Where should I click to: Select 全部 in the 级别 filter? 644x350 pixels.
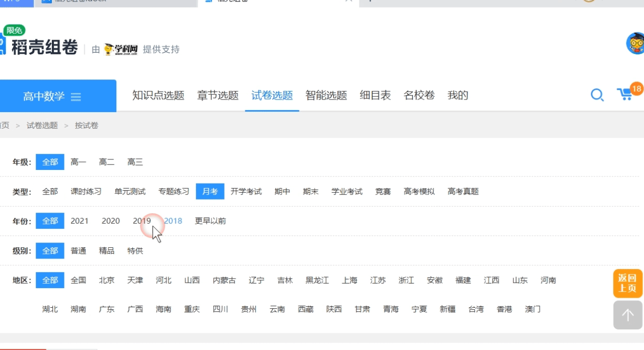click(x=50, y=250)
